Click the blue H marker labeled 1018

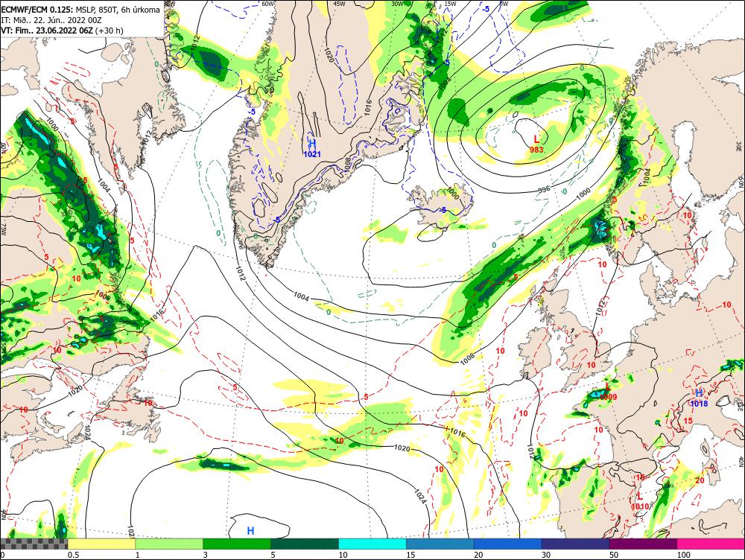(699, 393)
